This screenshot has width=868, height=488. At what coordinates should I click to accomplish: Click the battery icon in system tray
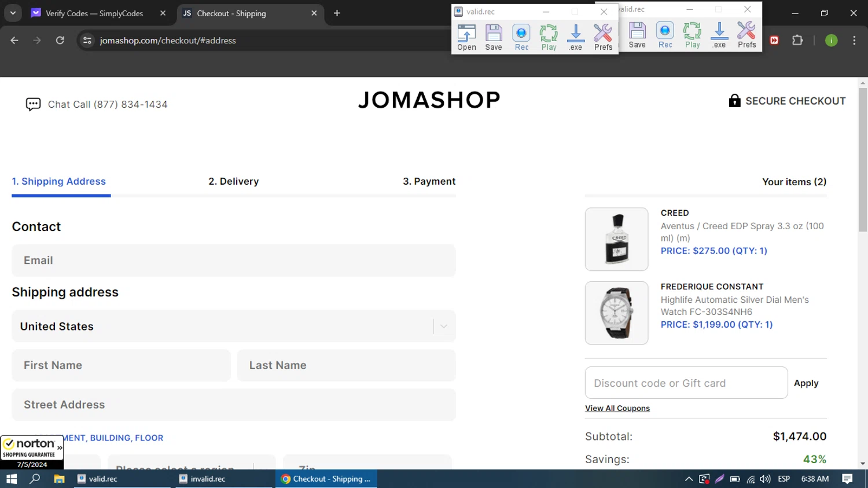(735, 479)
